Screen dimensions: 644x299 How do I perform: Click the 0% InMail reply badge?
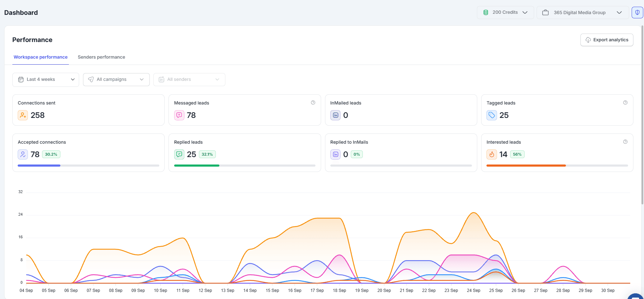pyautogui.click(x=357, y=154)
